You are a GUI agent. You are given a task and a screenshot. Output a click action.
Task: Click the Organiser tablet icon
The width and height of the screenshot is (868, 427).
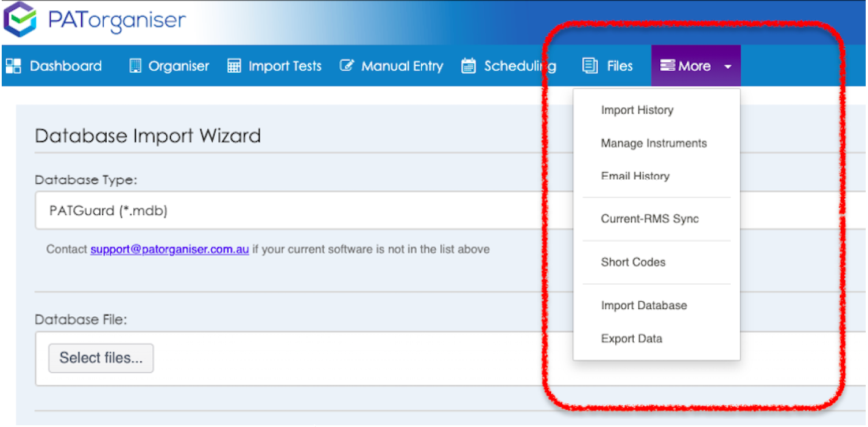[x=136, y=66]
